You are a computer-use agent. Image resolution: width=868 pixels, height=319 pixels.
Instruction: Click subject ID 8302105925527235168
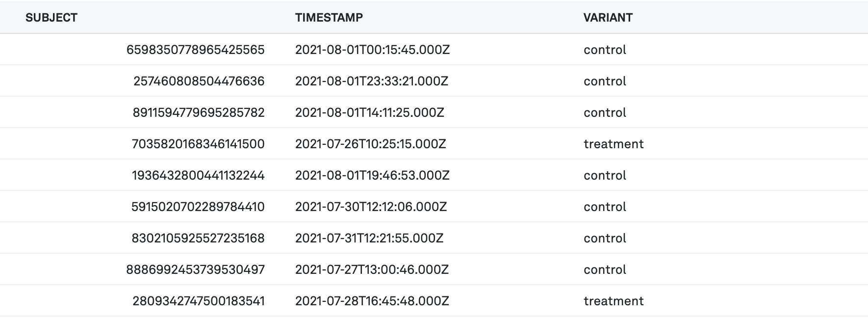coord(198,238)
